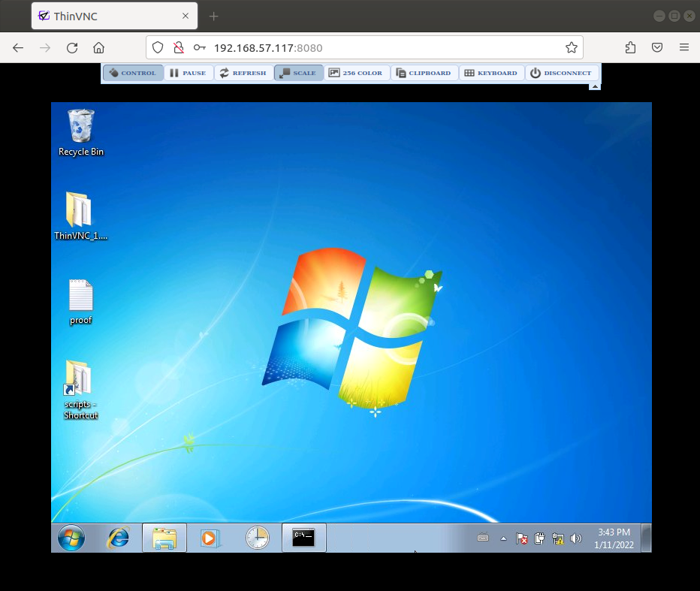This screenshot has width=700, height=591.
Task: Open the Windows Start menu orb
Action: [71, 538]
